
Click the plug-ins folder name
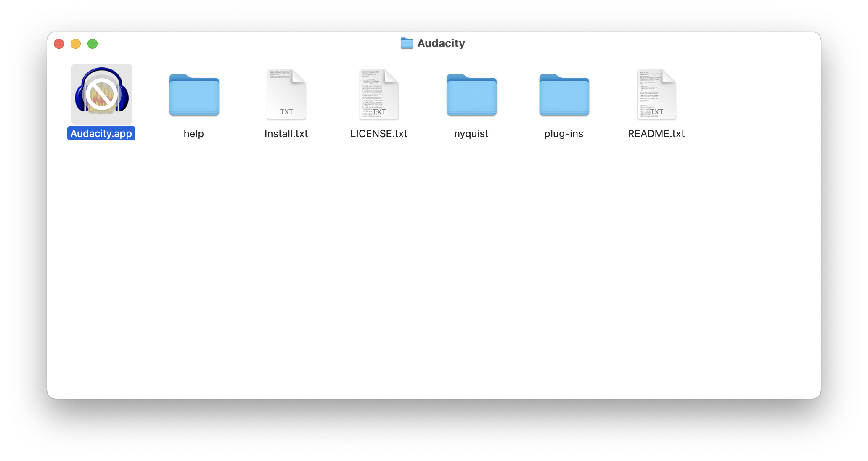[564, 133]
